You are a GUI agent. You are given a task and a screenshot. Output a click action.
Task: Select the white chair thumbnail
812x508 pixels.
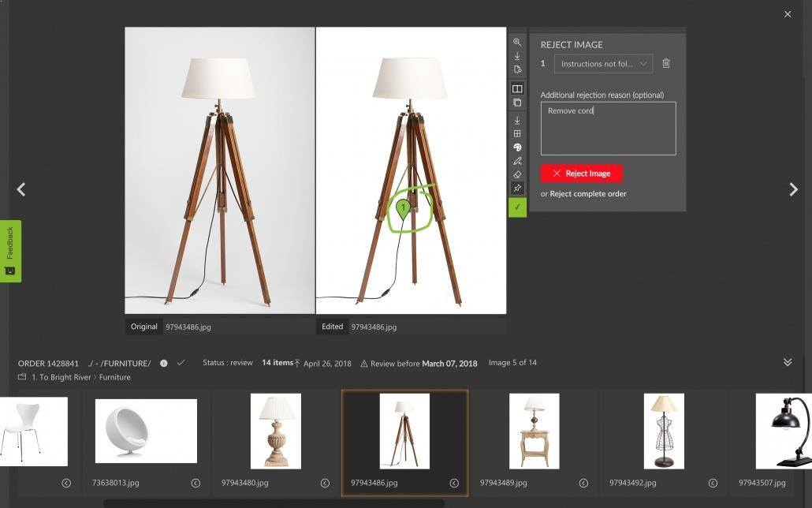coord(34,431)
